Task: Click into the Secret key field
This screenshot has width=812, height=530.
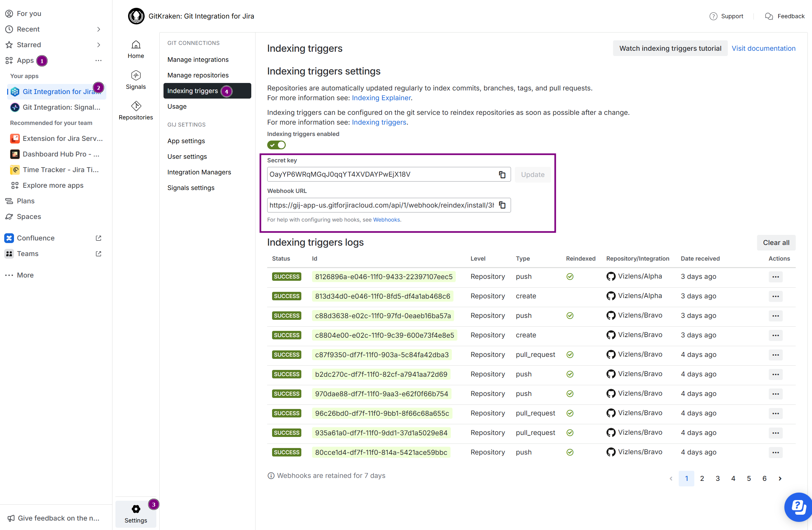Action: [x=380, y=174]
